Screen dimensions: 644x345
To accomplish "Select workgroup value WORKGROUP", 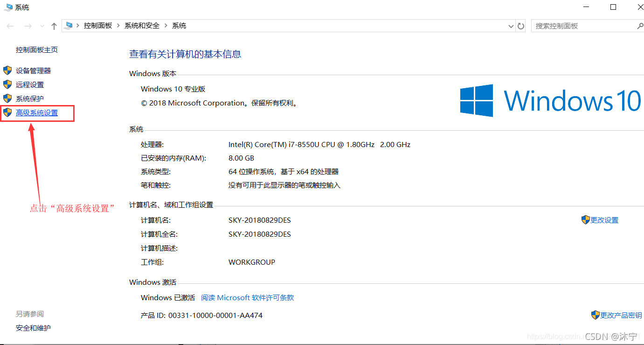I will tap(252, 262).
